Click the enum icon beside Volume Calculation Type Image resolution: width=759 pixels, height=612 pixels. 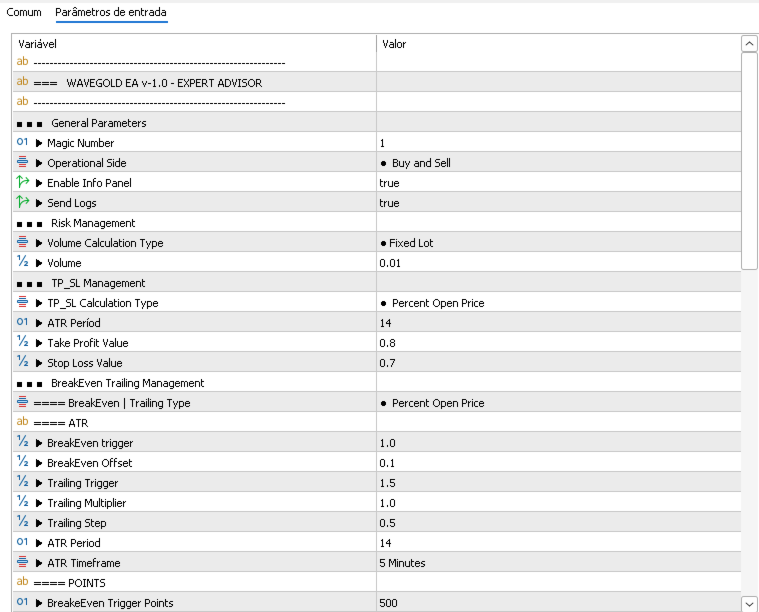pos(22,243)
